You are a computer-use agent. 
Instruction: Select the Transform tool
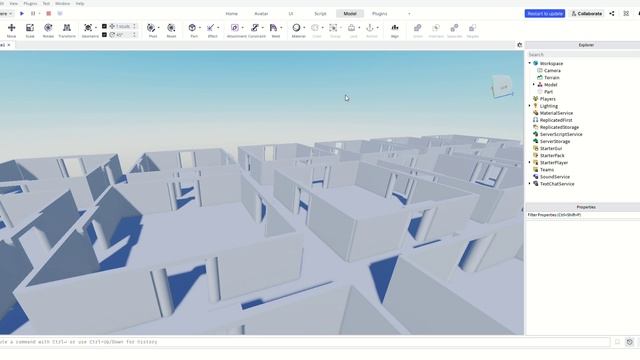[x=67, y=28]
